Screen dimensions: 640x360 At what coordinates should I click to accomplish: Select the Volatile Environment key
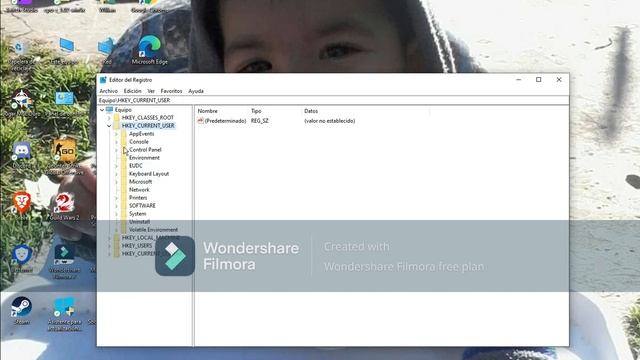[153, 230]
